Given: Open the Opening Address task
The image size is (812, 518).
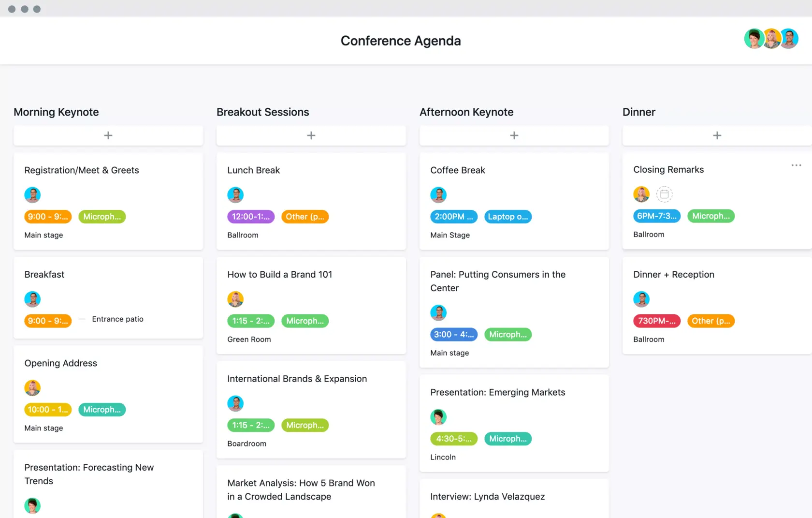Looking at the screenshot, I should tap(61, 363).
